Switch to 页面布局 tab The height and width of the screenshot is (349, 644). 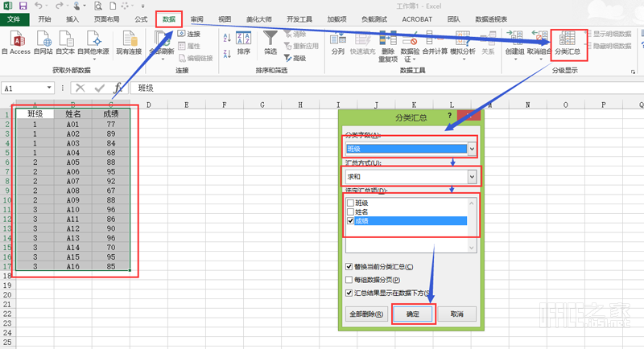click(107, 18)
